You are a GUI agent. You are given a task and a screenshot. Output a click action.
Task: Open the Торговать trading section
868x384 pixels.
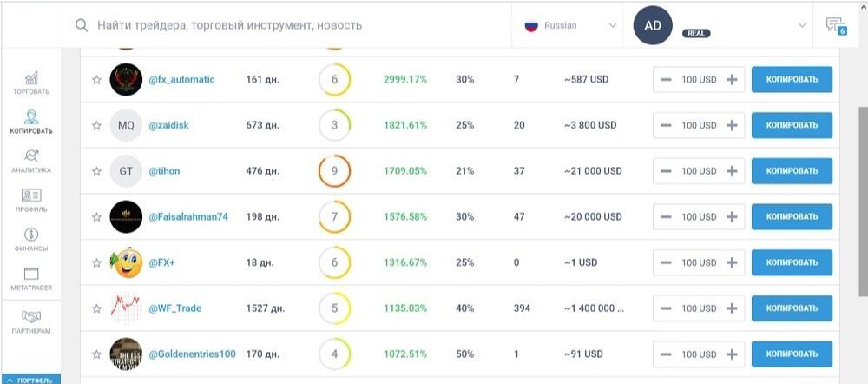[x=31, y=83]
